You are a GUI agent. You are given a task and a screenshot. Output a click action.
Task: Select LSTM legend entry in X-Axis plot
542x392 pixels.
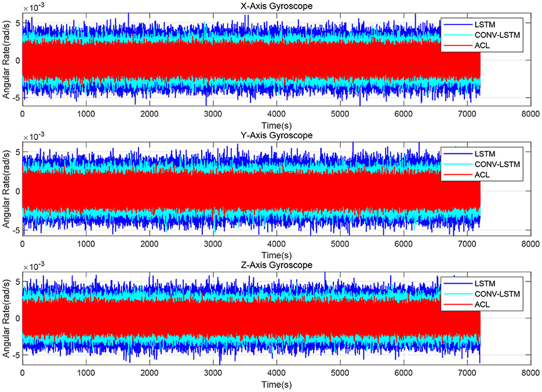pos(470,24)
